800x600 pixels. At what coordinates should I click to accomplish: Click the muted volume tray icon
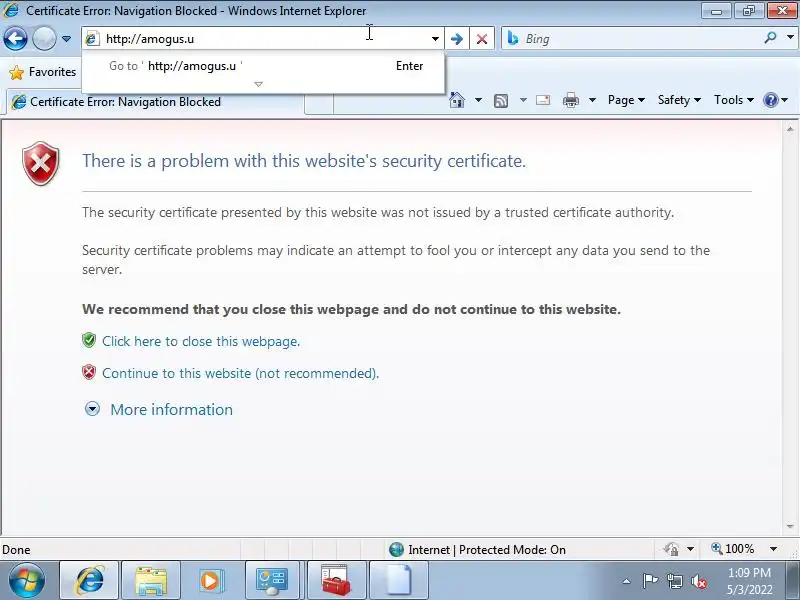tap(699, 581)
